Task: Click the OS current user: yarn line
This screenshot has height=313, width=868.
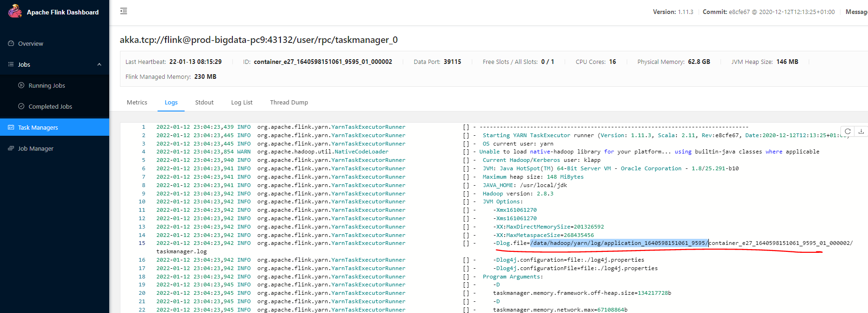Action: tap(518, 144)
